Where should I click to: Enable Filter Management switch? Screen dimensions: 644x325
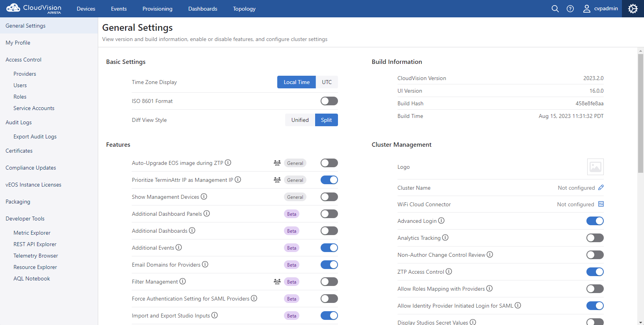(x=329, y=282)
